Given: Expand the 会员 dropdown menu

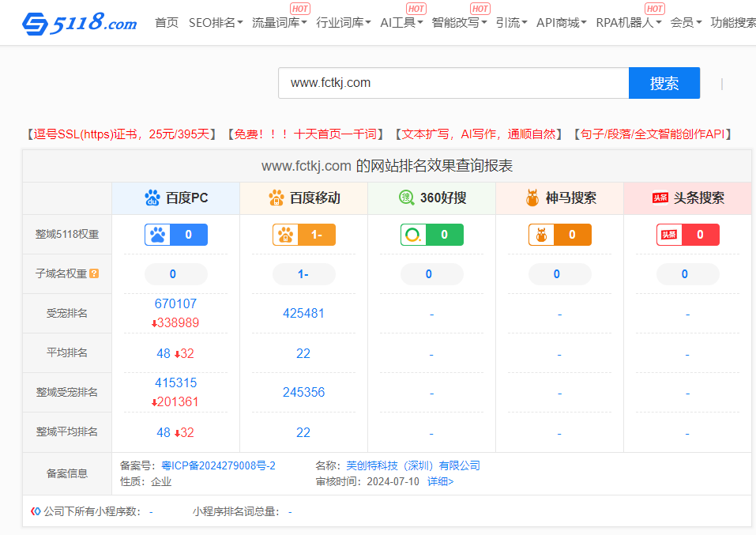Looking at the screenshot, I should [686, 23].
